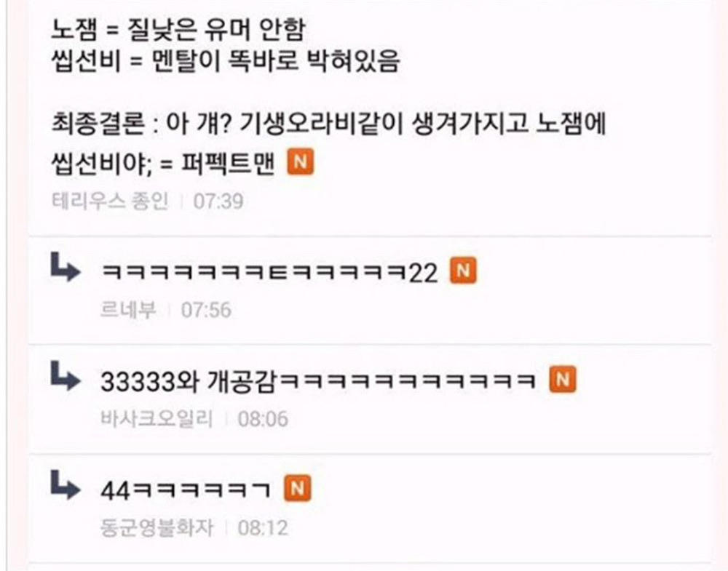Click reply arrow icon before ㅋㅋㅋ22 comment
728x571 pixels.
65,267
